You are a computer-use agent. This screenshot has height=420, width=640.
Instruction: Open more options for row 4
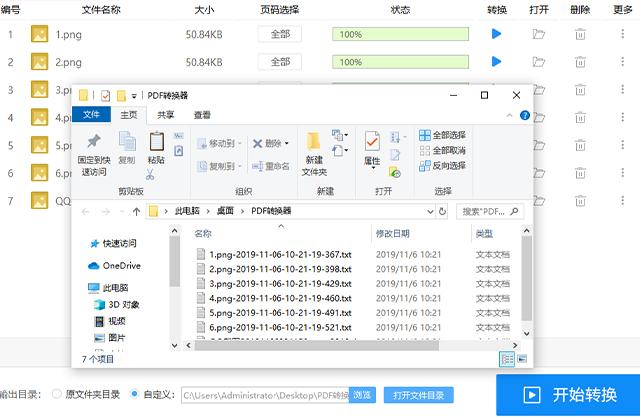click(x=622, y=117)
